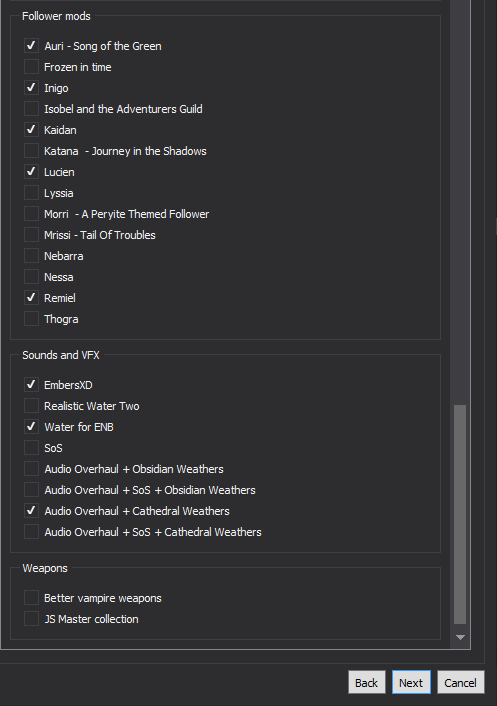Tick Isobel and the Adventurers Guild

pyautogui.click(x=31, y=109)
